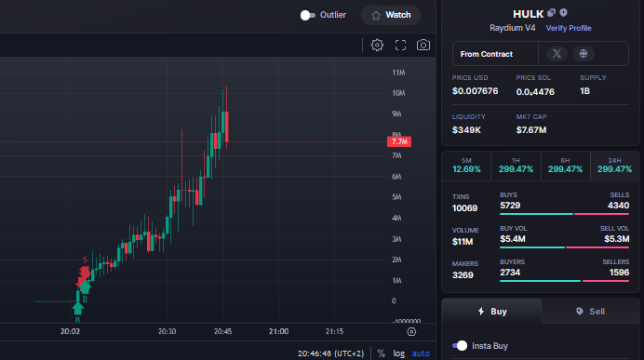Click the SELLS count 4340
Image resolution: width=644 pixels, height=360 pixels.
(x=618, y=206)
